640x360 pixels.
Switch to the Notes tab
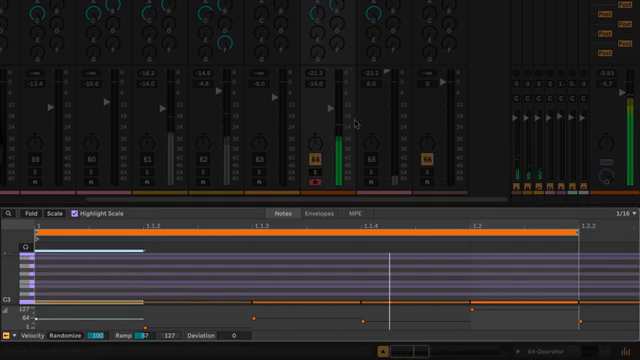click(283, 213)
